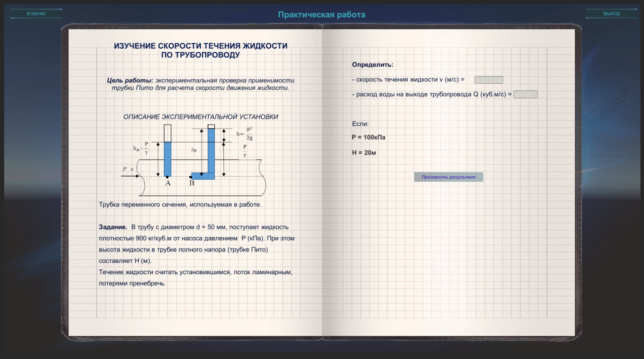The image size is (644, 359).
Task: Click the velocity head formula h = υ²/2g
Action: (245, 134)
